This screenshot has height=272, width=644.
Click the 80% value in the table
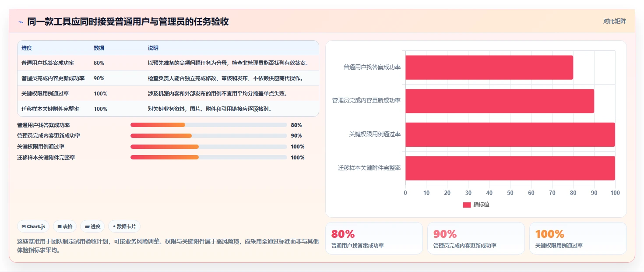pos(99,63)
